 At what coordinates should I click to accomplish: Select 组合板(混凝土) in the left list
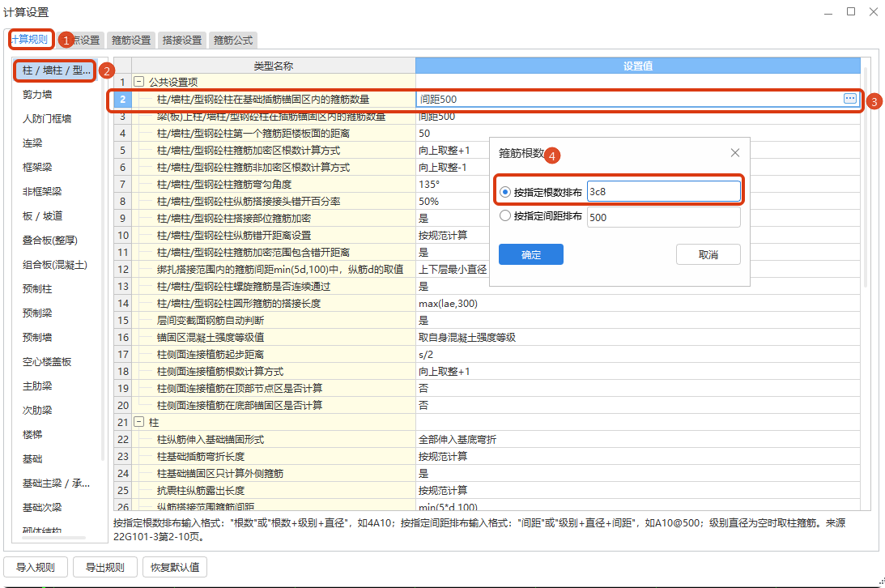coord(55,264)
